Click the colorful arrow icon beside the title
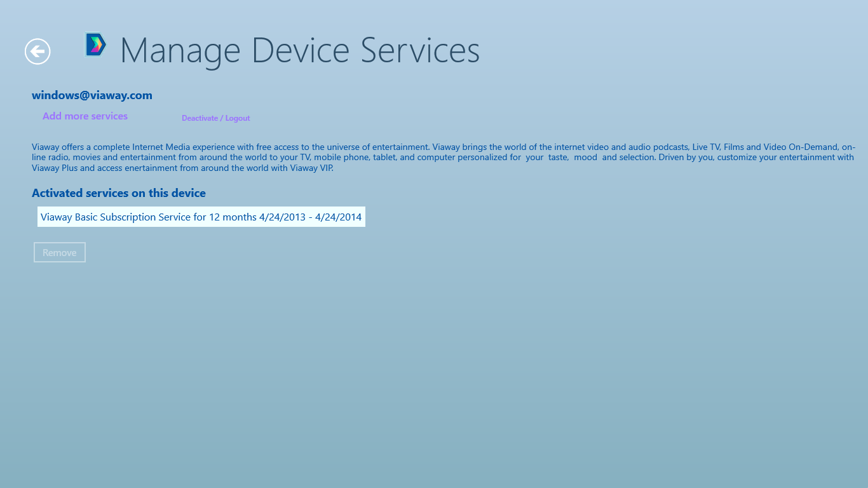Screen dimensions: 868x488 point(95,44)
